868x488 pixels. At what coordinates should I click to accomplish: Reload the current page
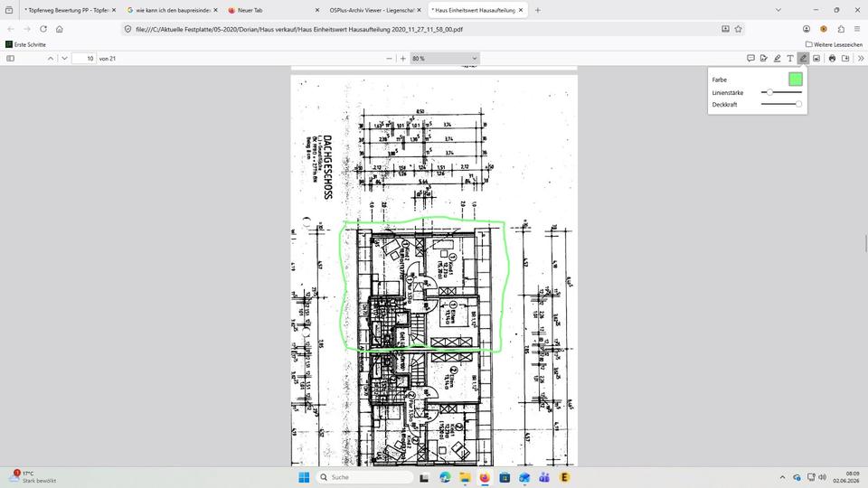pos(43,29)
